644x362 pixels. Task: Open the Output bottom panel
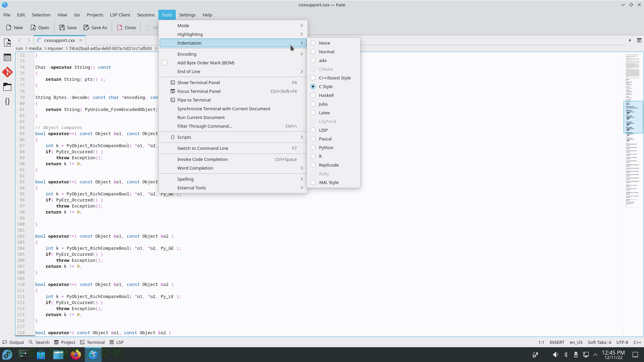click(x=13, y=342)
